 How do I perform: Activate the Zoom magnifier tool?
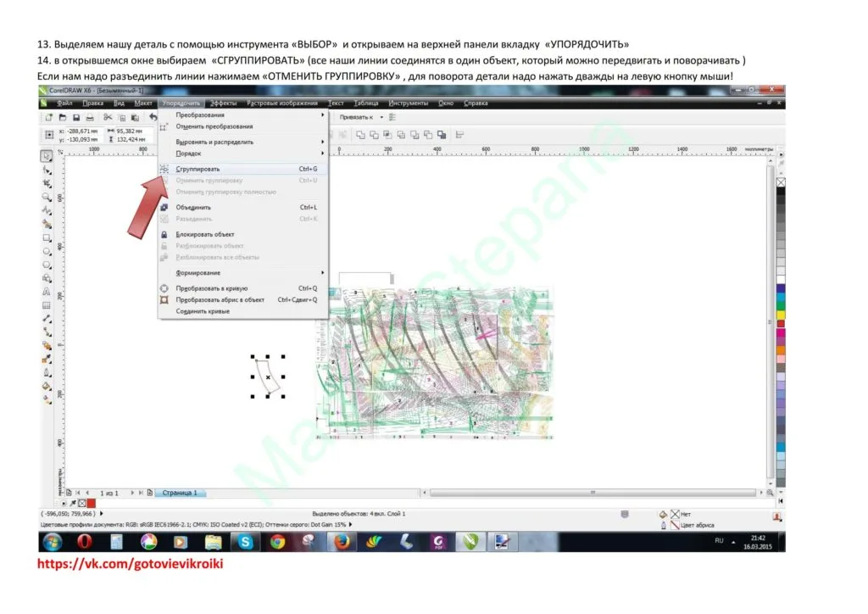point(47,197)
